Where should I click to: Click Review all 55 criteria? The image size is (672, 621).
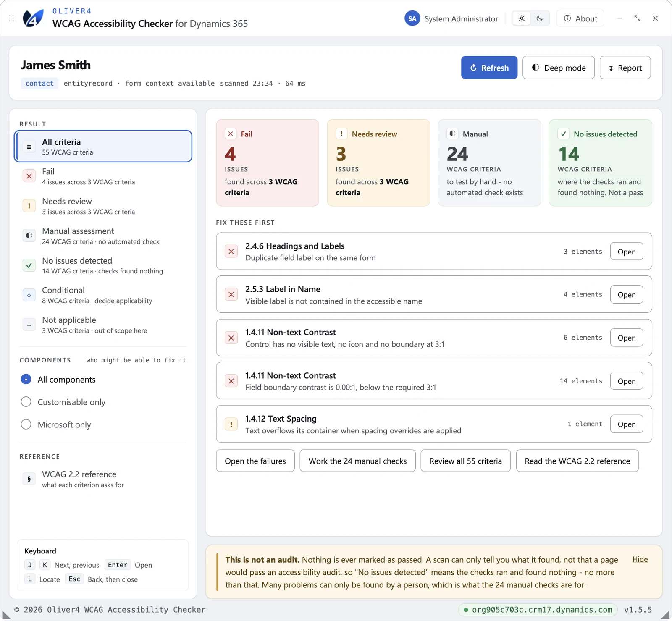[x=465, y=461]
